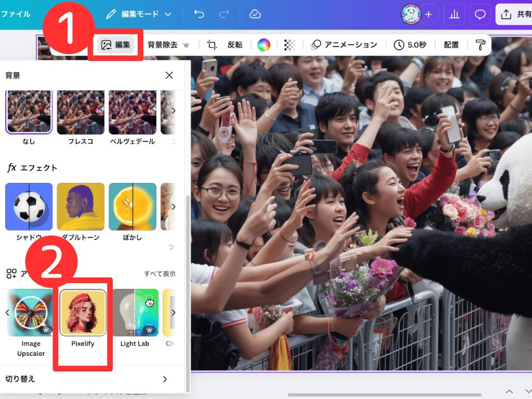This screenshot has width=532, height=399.
Task: Open the comments speech bubble icon
Action: coord(480,15)
